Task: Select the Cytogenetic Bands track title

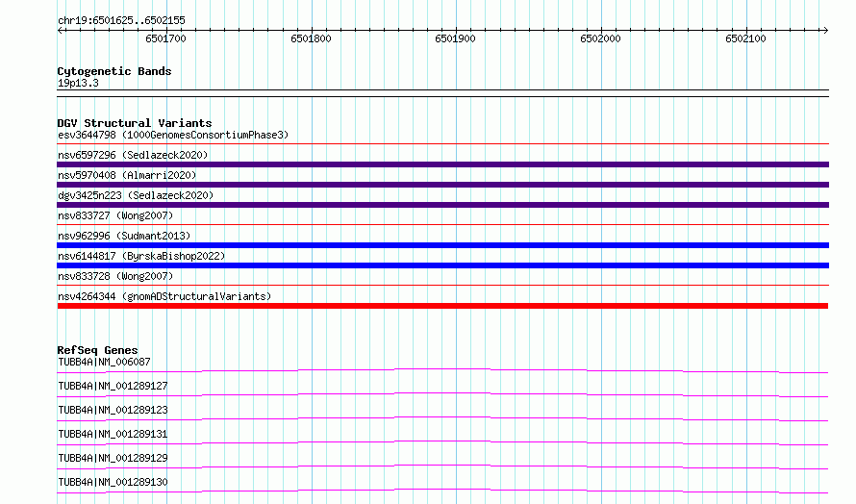Action: coord(114,71)
